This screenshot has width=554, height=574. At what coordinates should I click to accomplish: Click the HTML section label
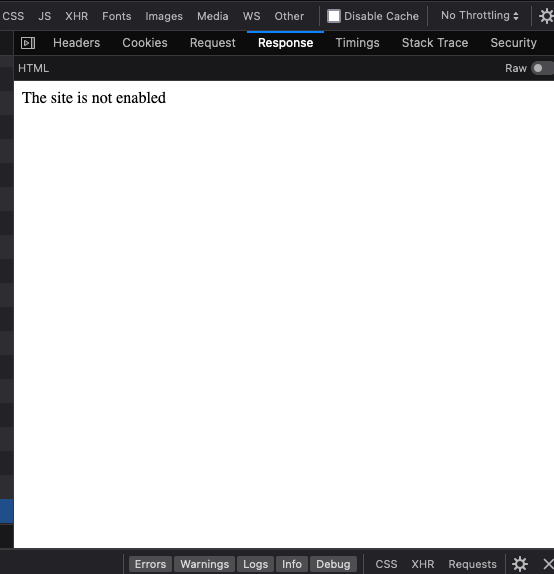[33, 68]
